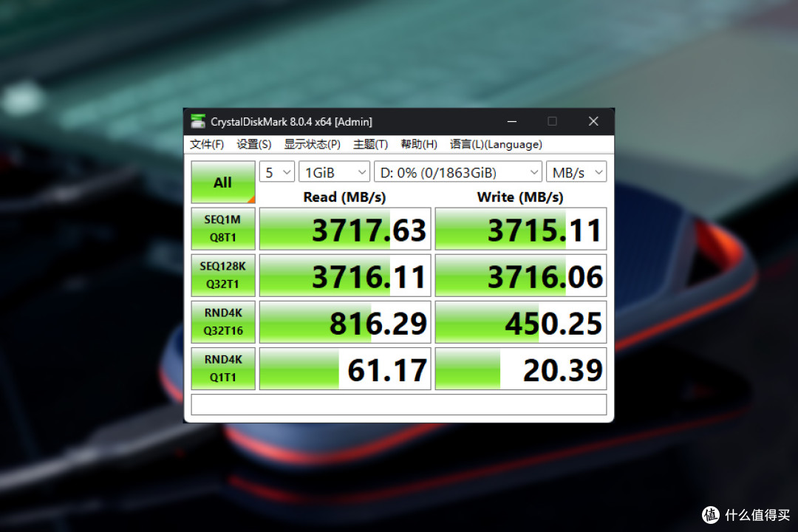Open the unit dropdown showing MB/s
This screenshot has width=798, height=532.
(576, 172)
